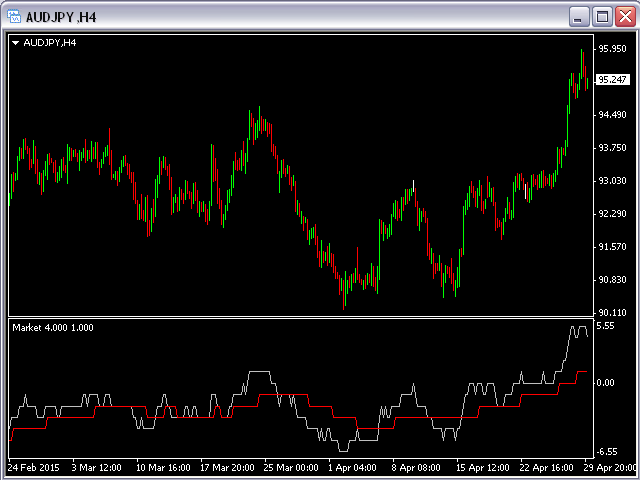This screenshot has height=480, width=640.
Task: Click the -6.55 indicator scale value
Action: click(x=606, y=451)
